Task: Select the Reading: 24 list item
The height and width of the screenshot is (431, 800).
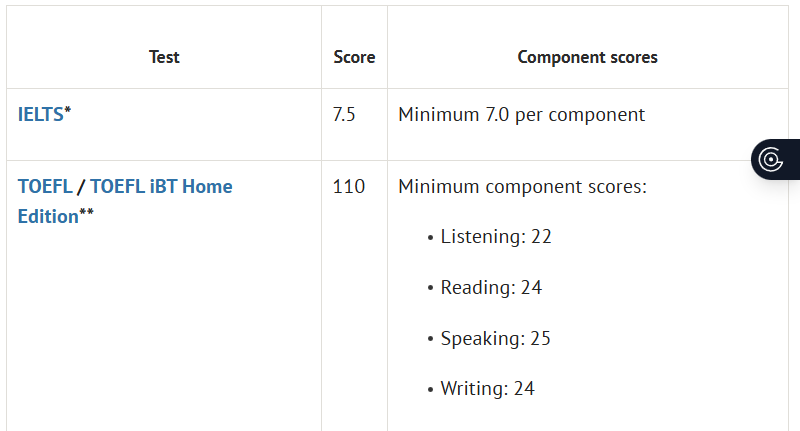Action: pos(491,288)
